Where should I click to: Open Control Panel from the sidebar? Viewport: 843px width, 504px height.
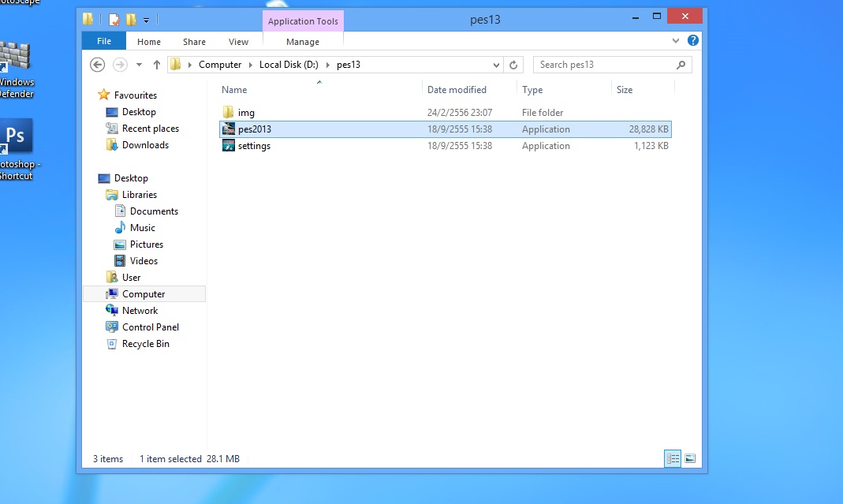tap(151, 327)
